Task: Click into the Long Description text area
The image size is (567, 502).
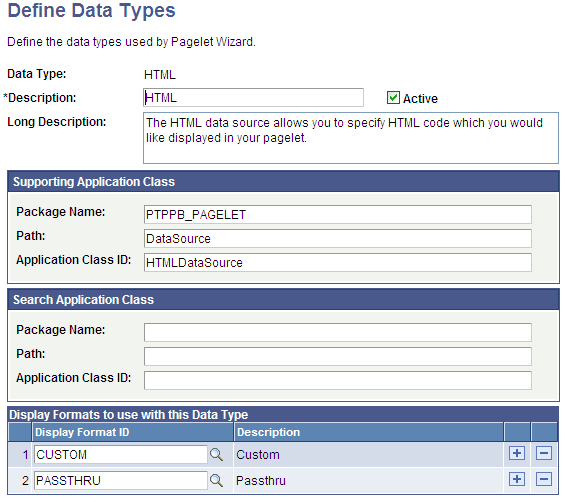Action: [x=351, y=138]
